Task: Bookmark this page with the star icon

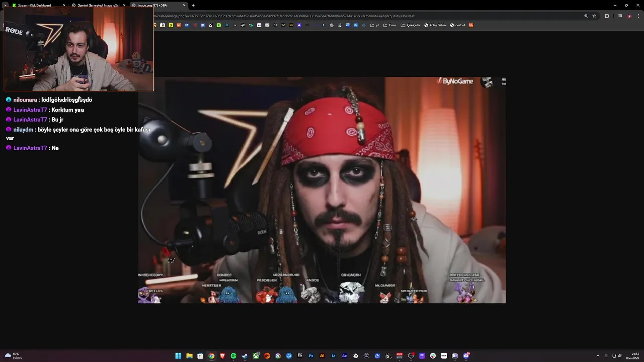Action: 594,16
